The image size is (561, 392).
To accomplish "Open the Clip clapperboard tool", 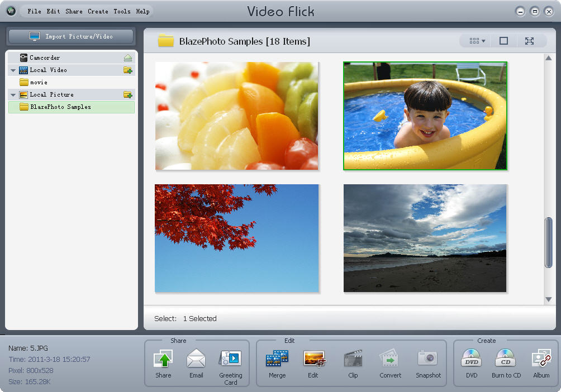I will coord(353,359).
